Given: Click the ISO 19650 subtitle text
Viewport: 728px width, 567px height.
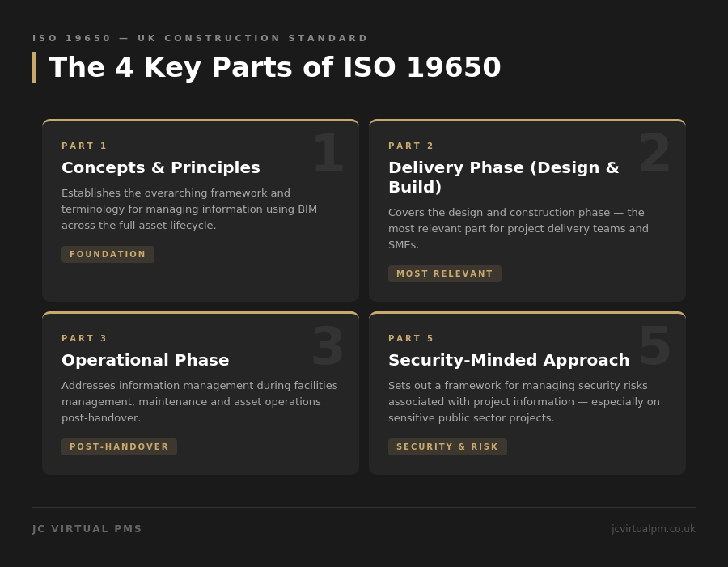Looking at the screenshot, I should point(201,38).
